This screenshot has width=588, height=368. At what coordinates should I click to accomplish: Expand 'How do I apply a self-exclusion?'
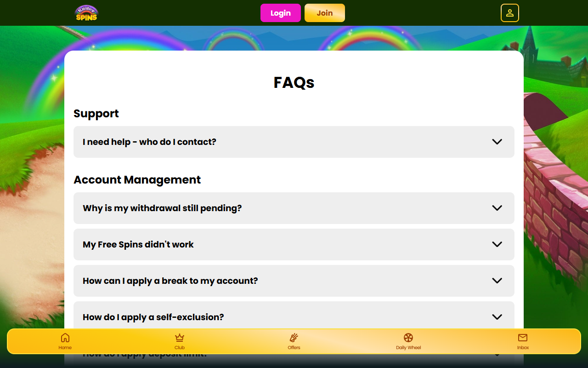pyautogui.click(x=294, y=317)
